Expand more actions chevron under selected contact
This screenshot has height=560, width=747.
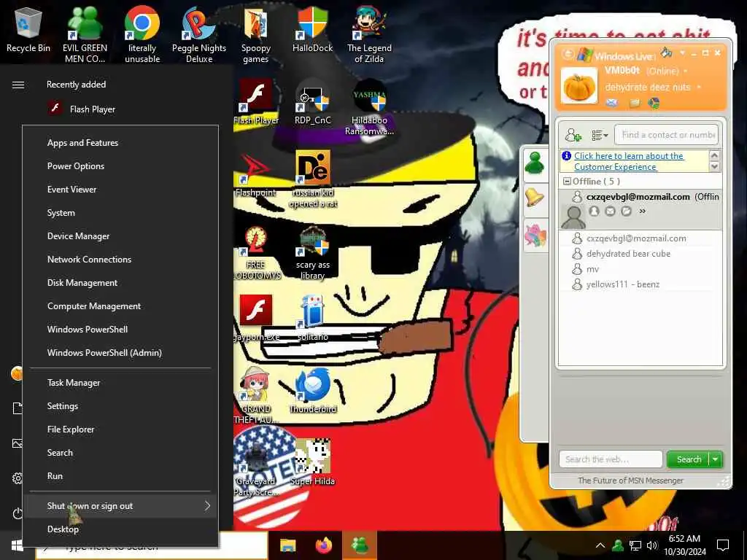(x=642, y=211)
